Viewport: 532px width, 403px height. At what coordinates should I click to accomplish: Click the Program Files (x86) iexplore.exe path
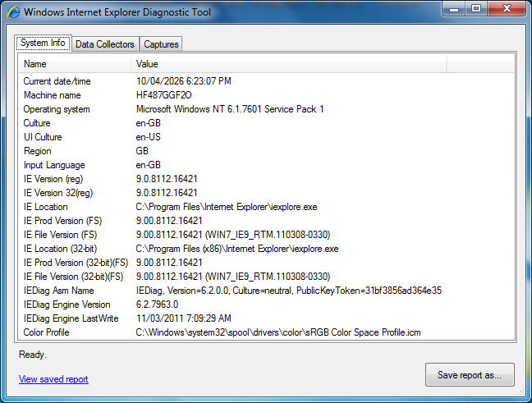pyautogui.click(x=237, y=249)
